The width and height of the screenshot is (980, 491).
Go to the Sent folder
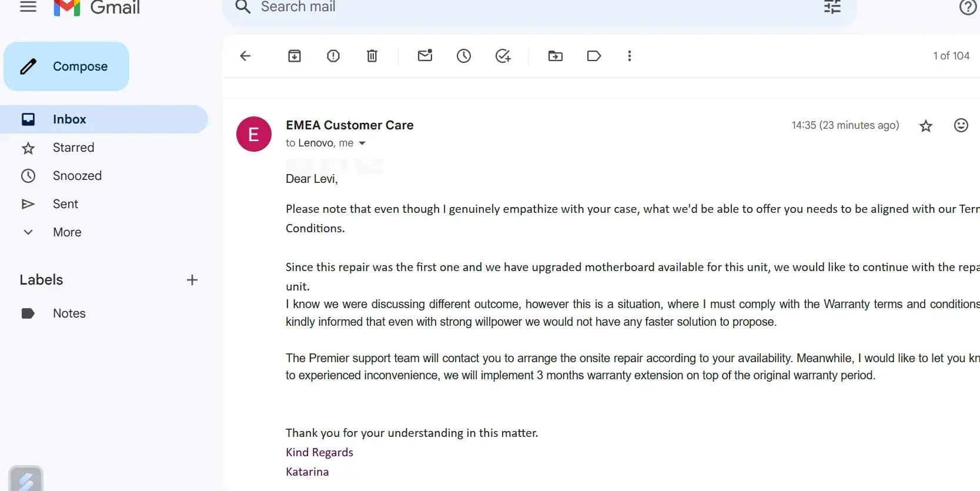coord(65,204)
